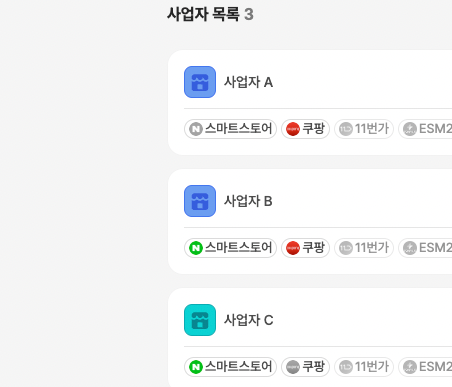Select green 스마트스토어 chip under 사업자 B
This screenshot has height=387, width=452.
pyautogui.click(x=230, y=248)
